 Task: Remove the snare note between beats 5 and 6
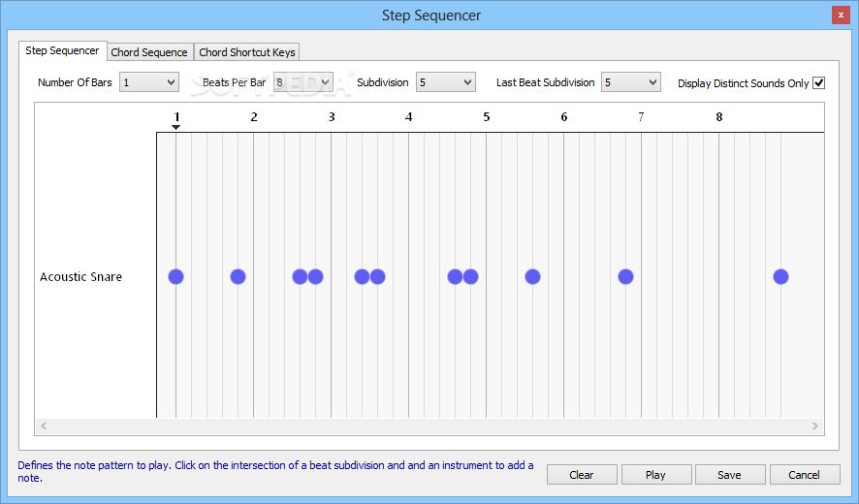532,276
